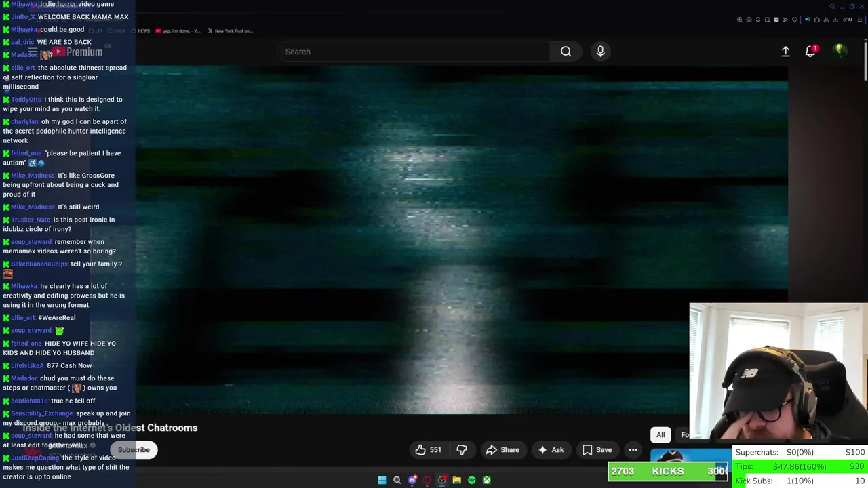This screenshot has height=488, width=868.
Task: Click the video title 'Oldest Chatrooms'
Action: [x=156, y=428]
